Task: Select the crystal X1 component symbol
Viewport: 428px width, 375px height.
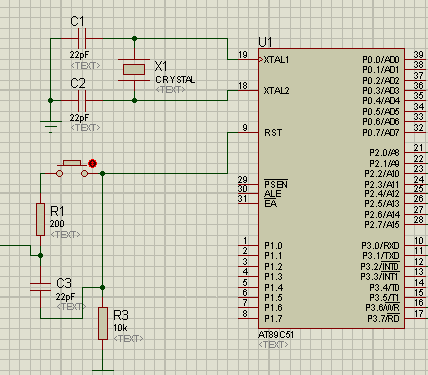Action: 134,69
